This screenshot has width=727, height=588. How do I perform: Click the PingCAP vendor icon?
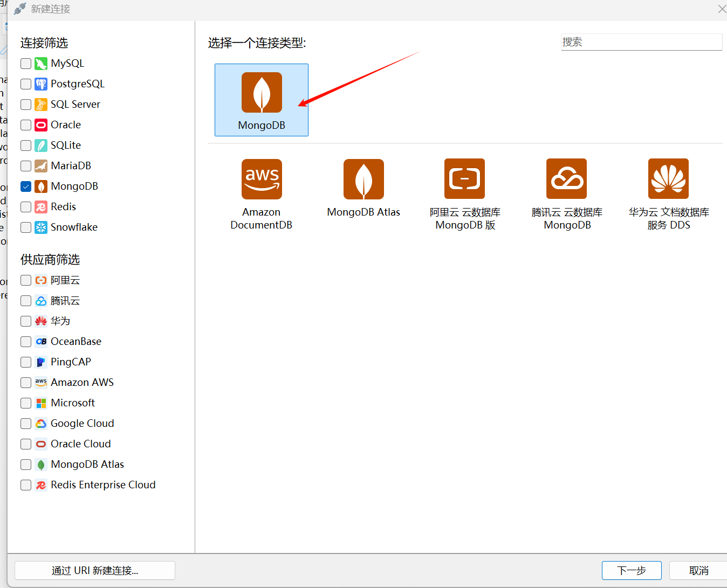pos(41,362)
